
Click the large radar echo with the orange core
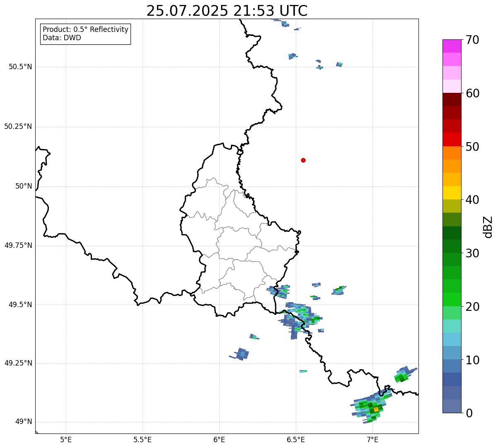(x=371, y=407)
